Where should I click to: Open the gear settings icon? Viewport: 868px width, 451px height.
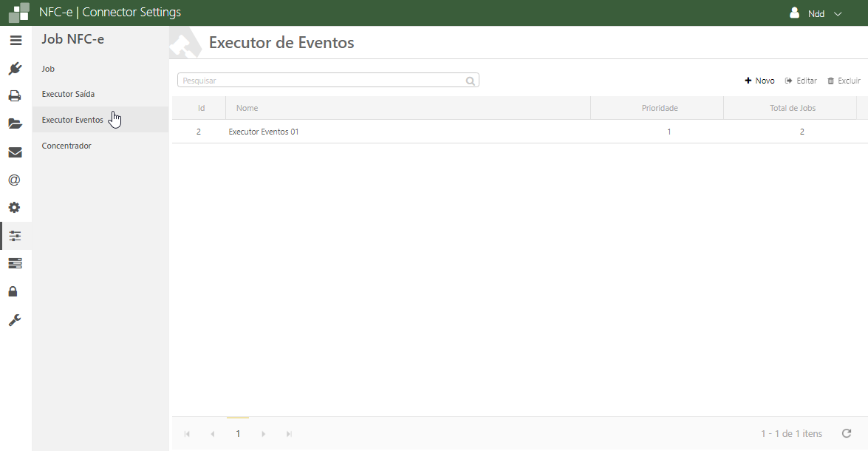(14, 208)
